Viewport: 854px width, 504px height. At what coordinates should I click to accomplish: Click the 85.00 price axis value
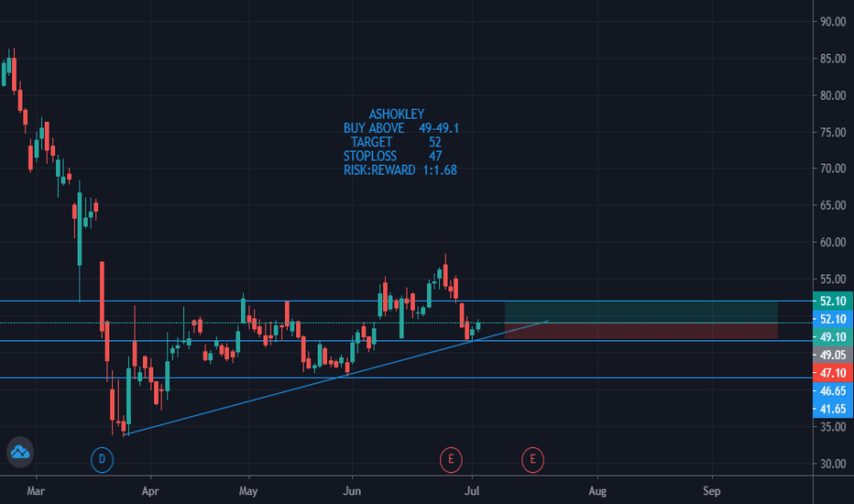[833, 59]
